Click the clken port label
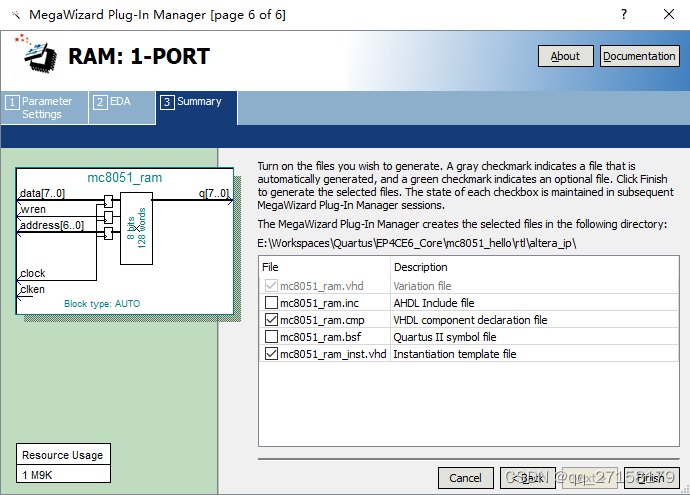690x495 pixels. pos(33,289)
